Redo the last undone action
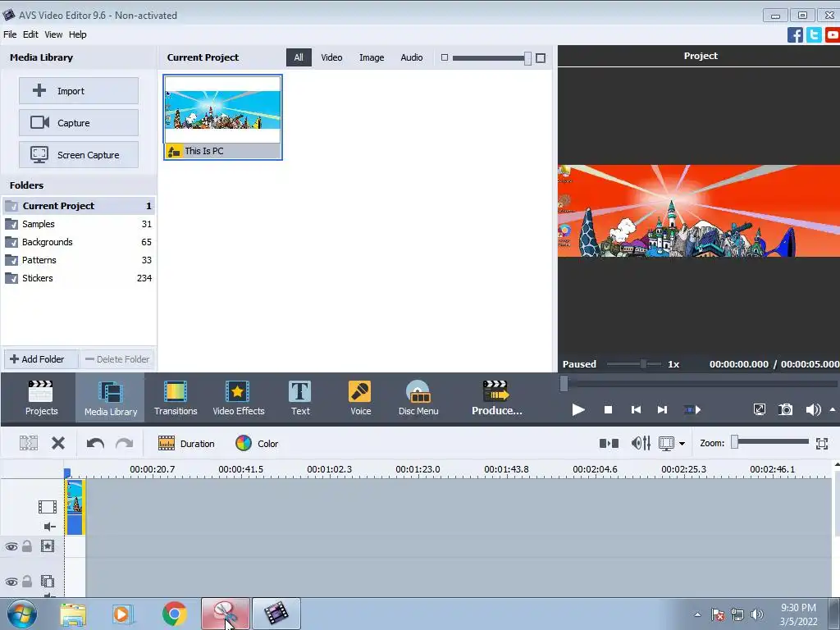Viewport: 840px width, 630px height. click(x=125, y=443)
